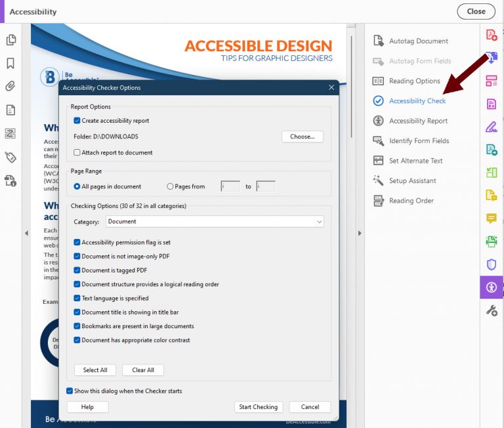Click Setup Assistant wand icon
504x428 pixels.
[x=378, y=181]
